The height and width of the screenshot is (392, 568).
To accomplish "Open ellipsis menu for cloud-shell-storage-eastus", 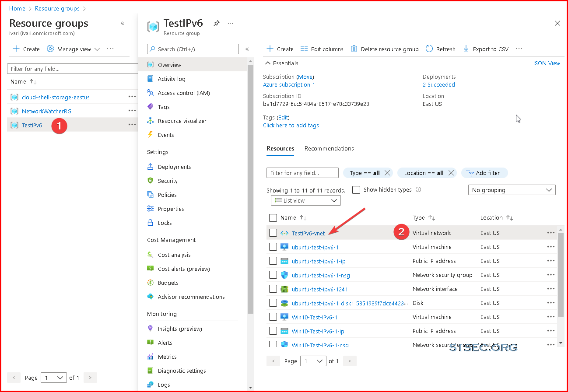I will (132, 97).
